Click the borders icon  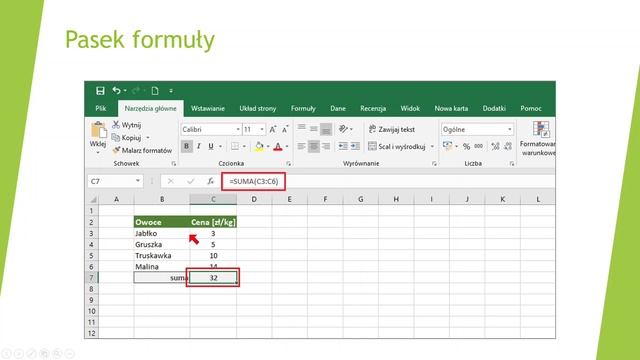(235, 146)
